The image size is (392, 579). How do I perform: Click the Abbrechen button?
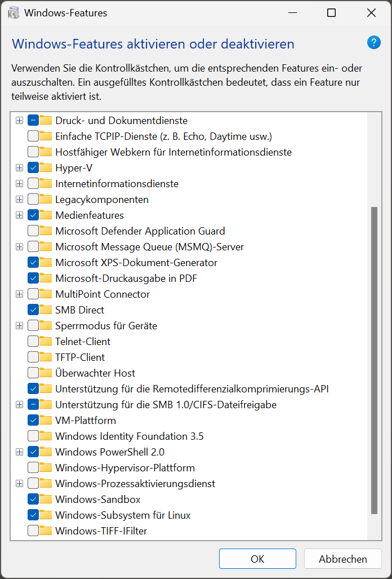pos(343,559)
